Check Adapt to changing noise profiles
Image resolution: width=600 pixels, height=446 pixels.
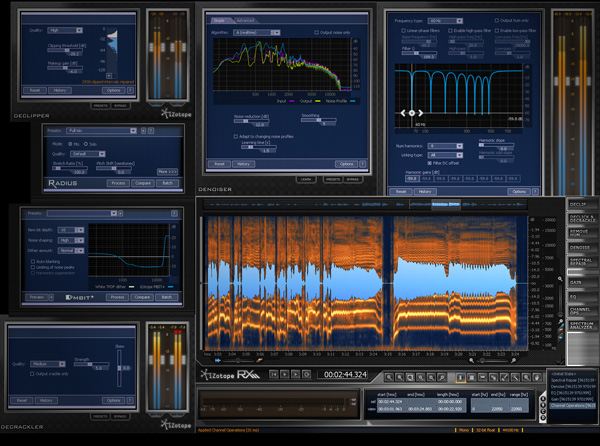click(236, 136)
